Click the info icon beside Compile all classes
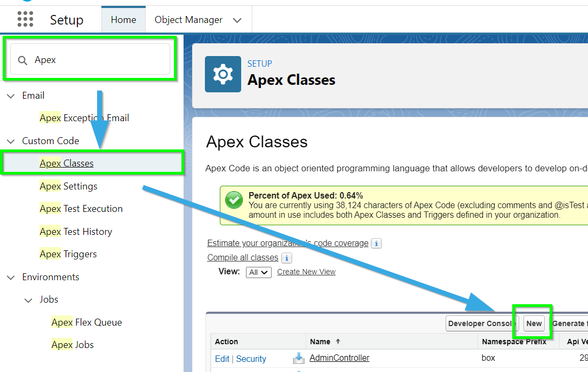Image resolution: width=588 pixels, height=372 pixels. point(287,258)
